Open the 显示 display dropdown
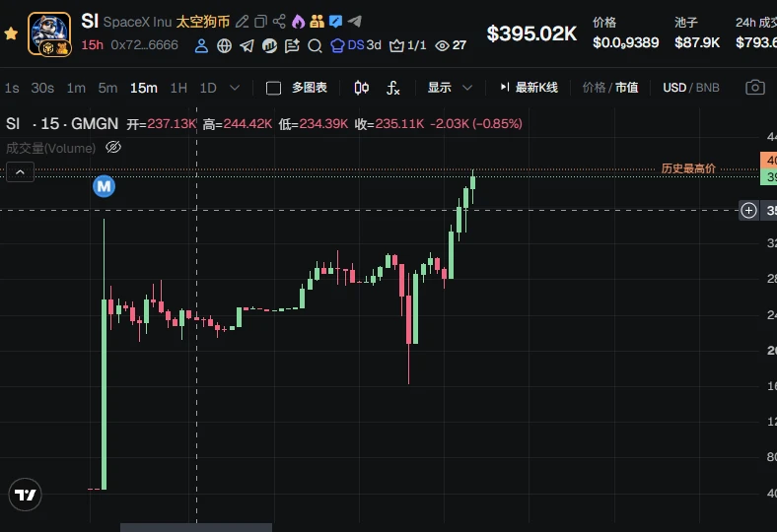This screenshot has height=532, width=777. [x=450, y=88]
